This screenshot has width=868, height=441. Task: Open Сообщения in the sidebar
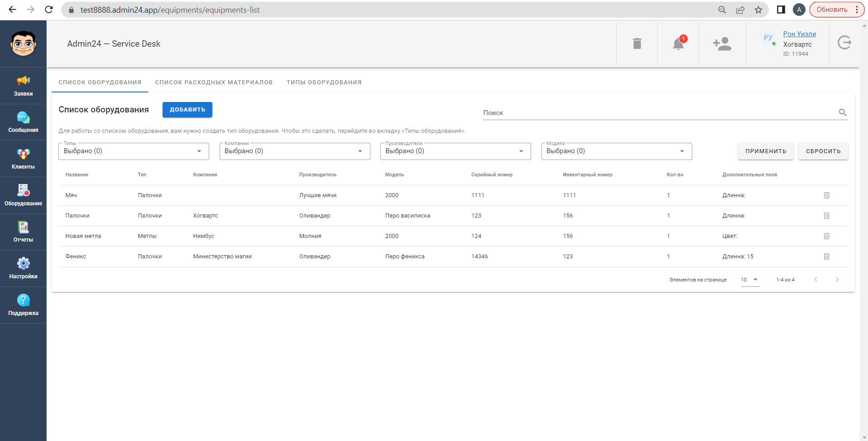click(23, 122)
